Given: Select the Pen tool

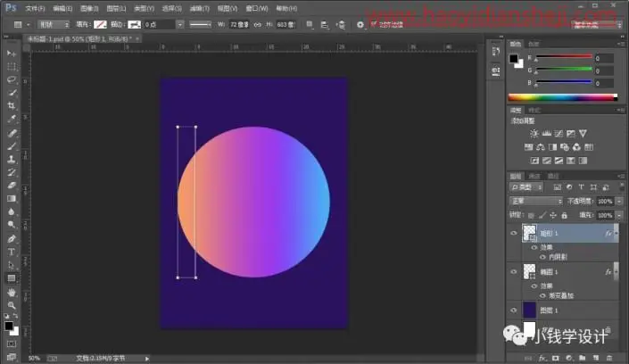Looking at the screenshot, I should [12, 239].
